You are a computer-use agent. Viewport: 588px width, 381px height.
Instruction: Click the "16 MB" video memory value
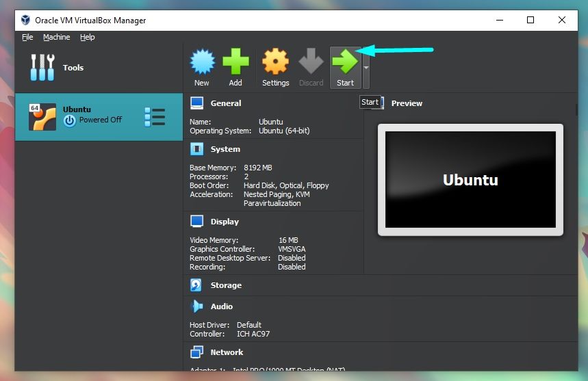tap(288, 240)
